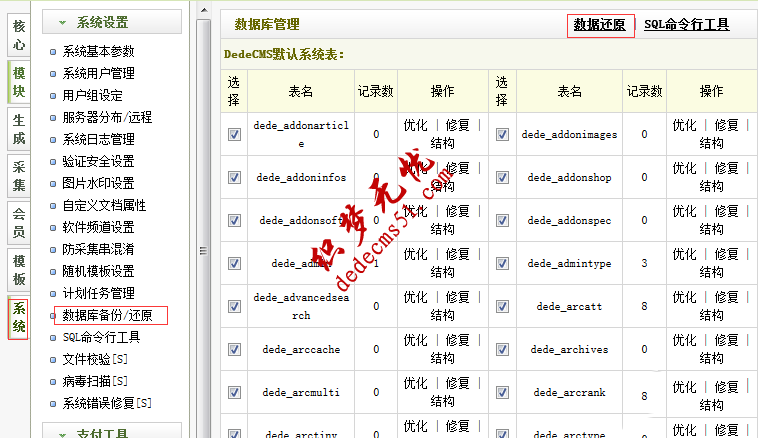
Task: Click 结构 for dede_addonarticle
Action: click(442, 144)
